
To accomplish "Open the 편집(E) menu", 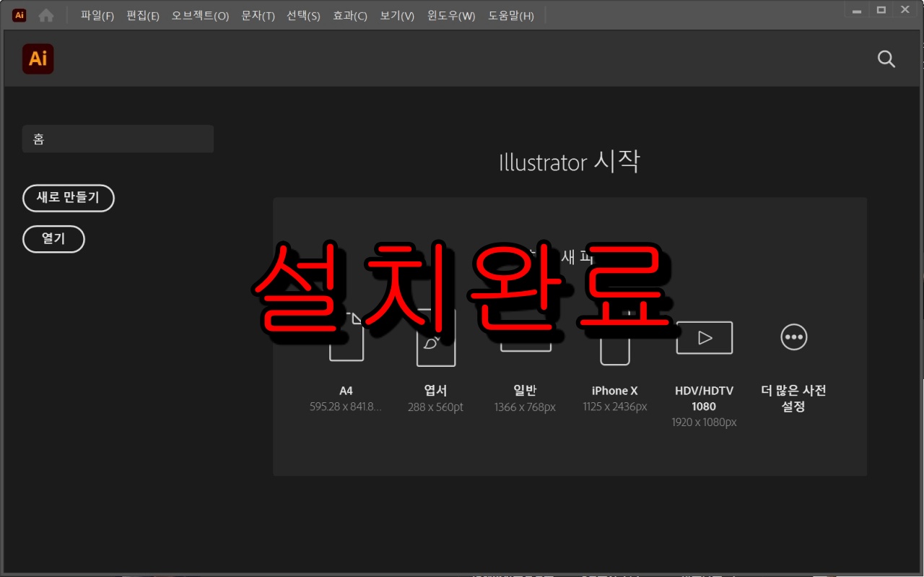I will click(143, 15).
